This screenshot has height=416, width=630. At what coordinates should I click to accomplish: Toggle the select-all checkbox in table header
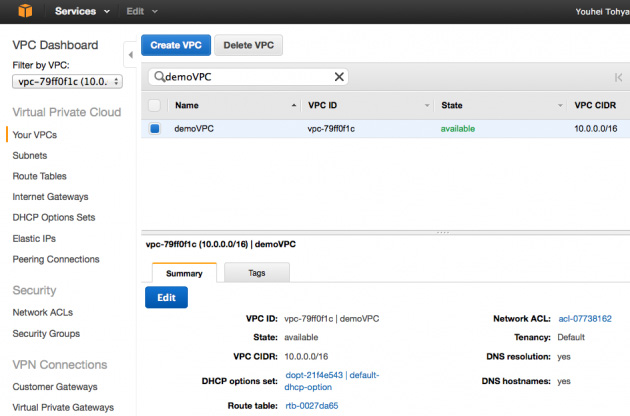[154, 105]
